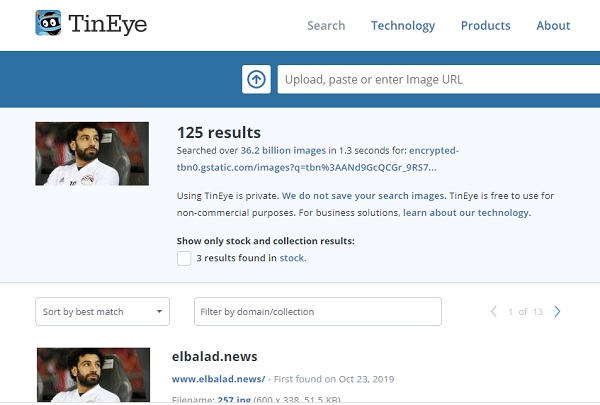This screenshot has height=405, width=600.
Task: Click the TinEye wordmark text
Action: (x=108, y=24)
